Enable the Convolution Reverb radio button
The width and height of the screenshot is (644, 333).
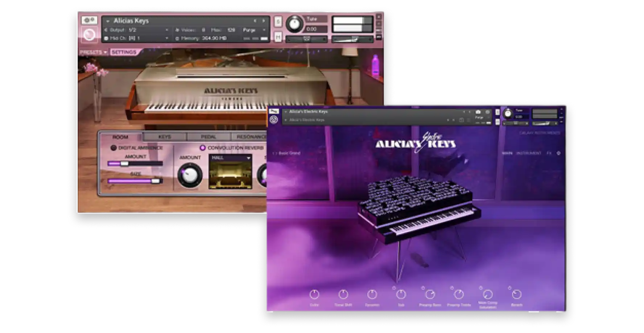203,148
